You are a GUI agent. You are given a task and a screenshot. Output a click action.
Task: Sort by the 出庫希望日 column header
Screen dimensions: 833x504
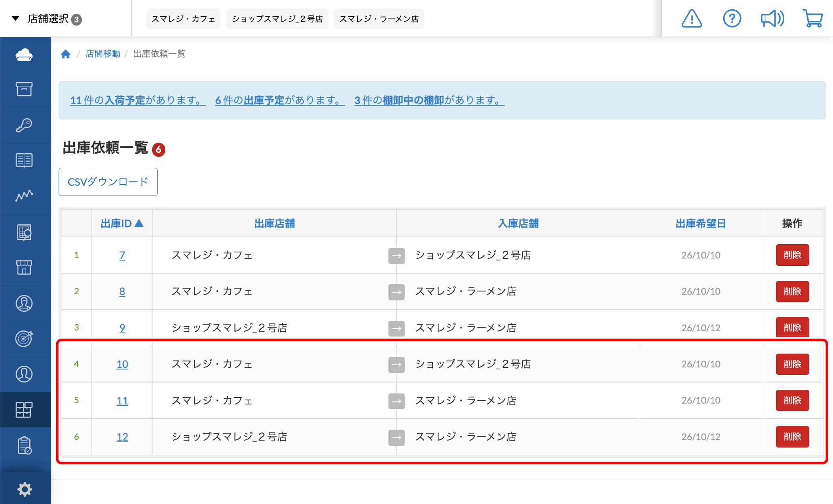[x=701, y=223]
